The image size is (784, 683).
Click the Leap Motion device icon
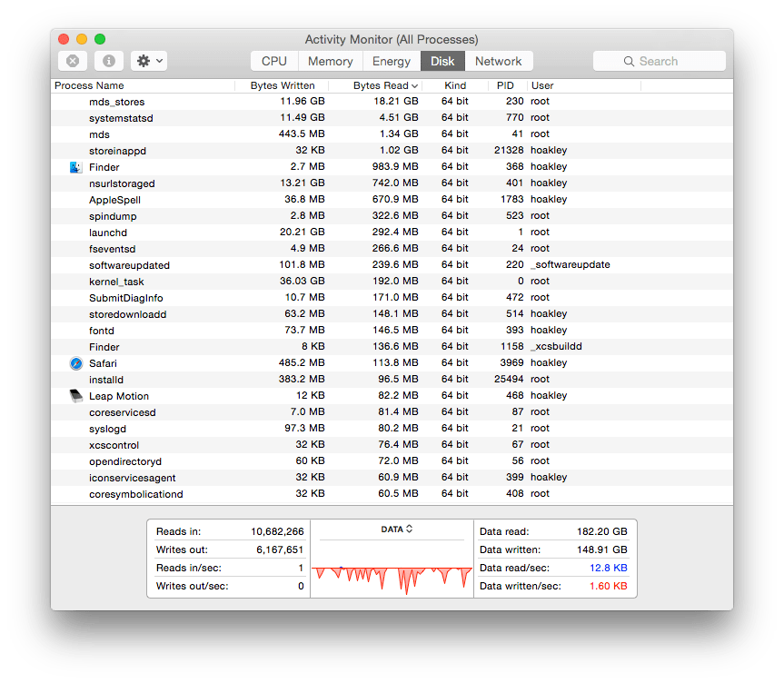click(75, 395)
